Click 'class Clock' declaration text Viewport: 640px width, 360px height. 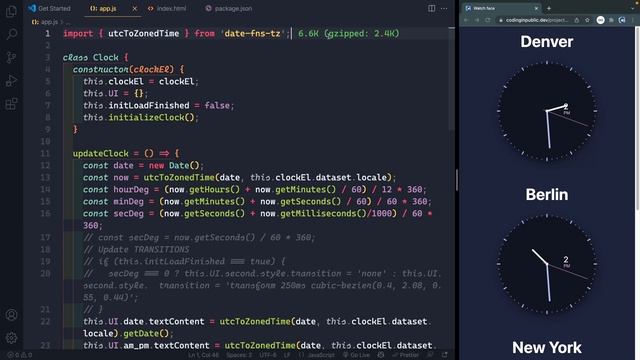91,58
